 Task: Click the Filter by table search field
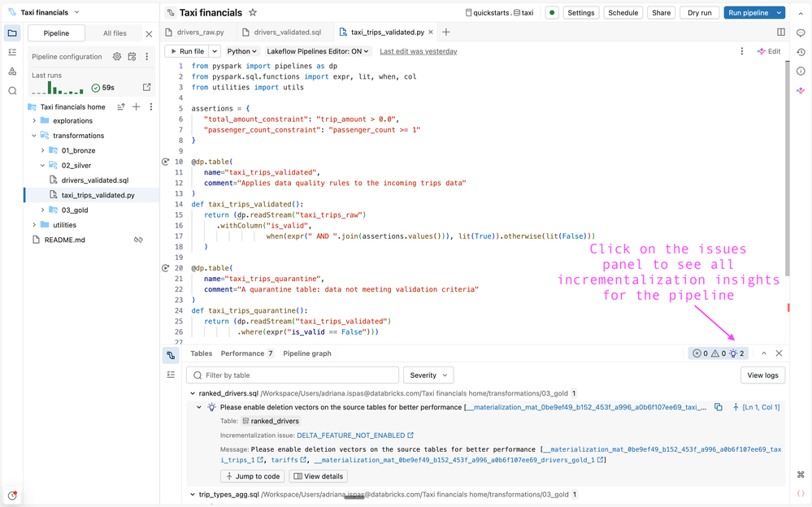293,375
